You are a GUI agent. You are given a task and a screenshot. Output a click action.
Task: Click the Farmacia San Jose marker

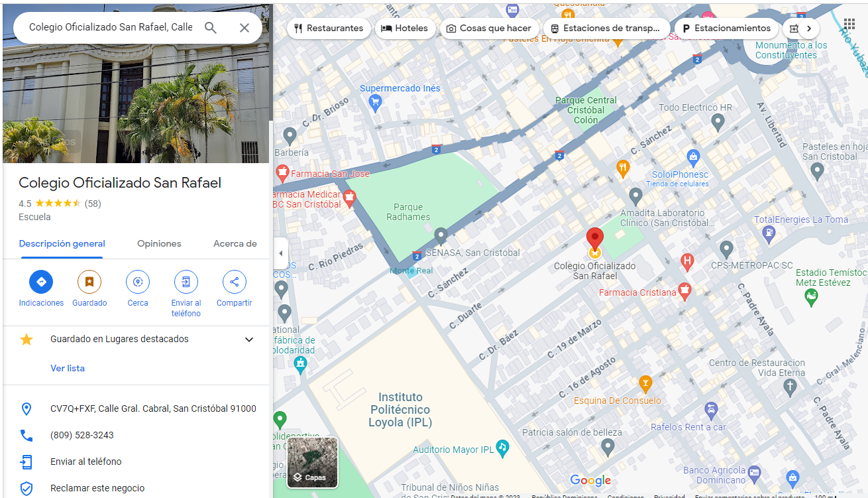pyautogui.click(x=283, y=174)
